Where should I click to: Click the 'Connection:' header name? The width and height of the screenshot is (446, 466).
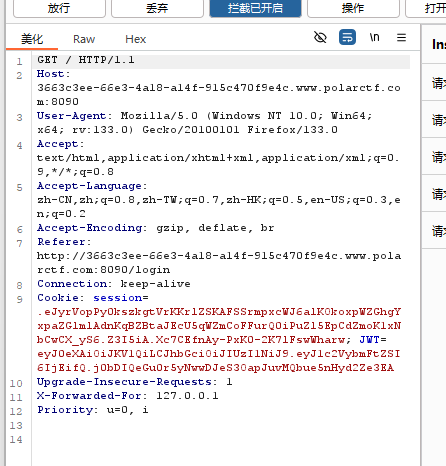click(x=74, y=284)
